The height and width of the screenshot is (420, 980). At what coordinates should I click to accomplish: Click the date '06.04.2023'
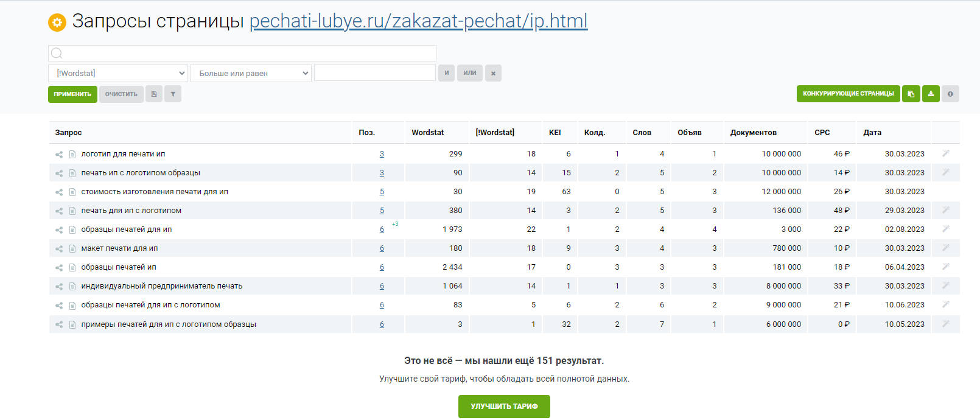[x=905, y=267]
